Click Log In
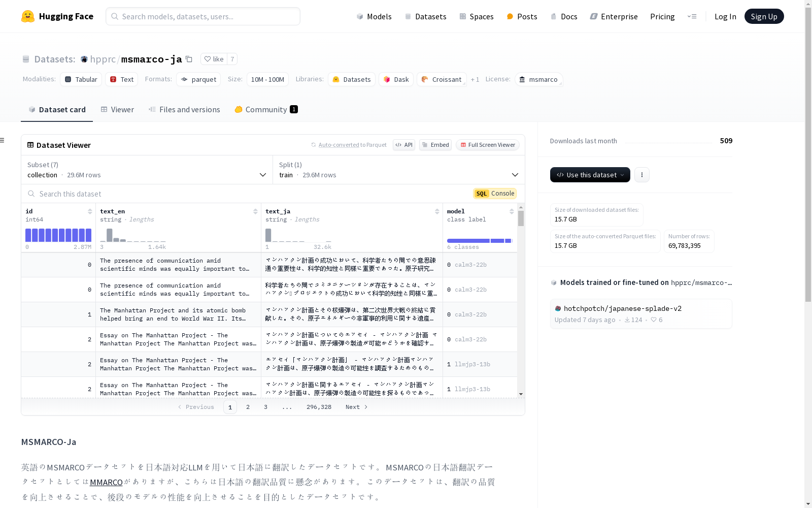Image resolution: width=812 pixels, height=508 pixels. [725, 16]
